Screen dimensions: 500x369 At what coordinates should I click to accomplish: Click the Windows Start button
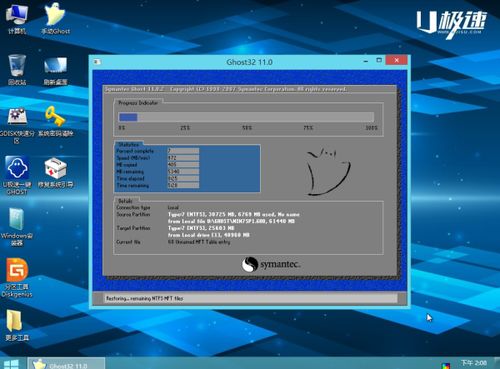(x=12, y=363)
